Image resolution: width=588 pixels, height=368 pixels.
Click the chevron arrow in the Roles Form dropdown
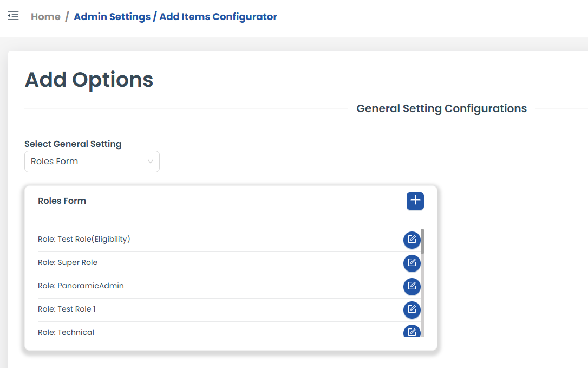click(x=151, y=162)
